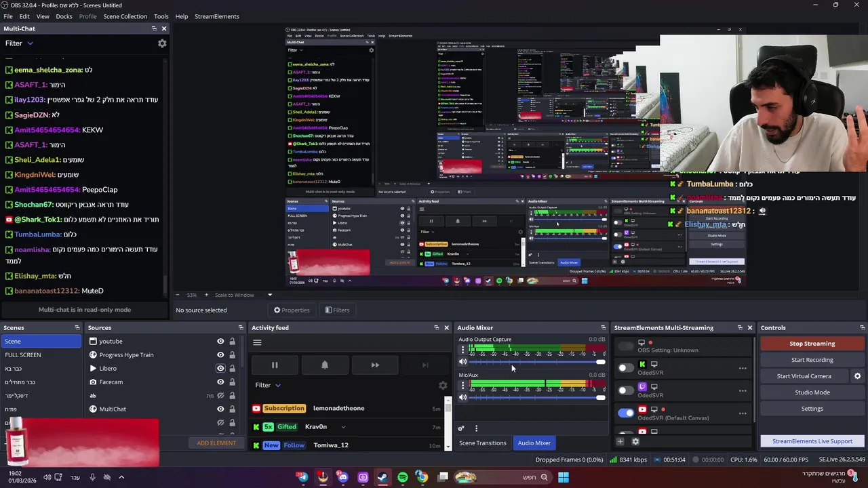Open the Scene Collection menu

click(125, 16)
